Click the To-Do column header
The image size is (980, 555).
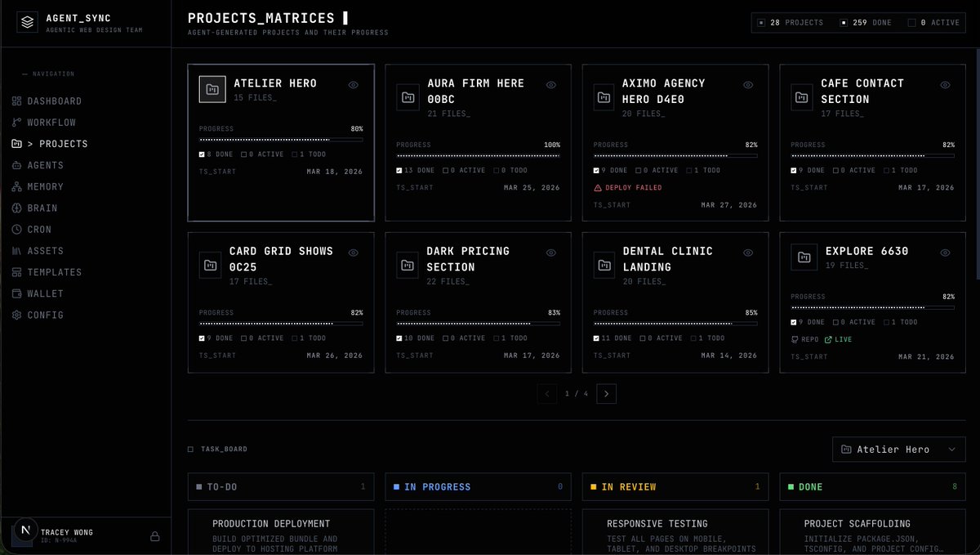point(281,486)
